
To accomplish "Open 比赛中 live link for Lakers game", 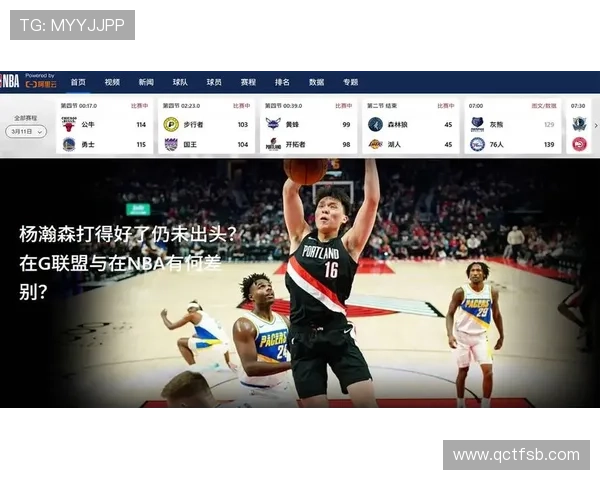I will pyautogui.click(x=446, y=106).
